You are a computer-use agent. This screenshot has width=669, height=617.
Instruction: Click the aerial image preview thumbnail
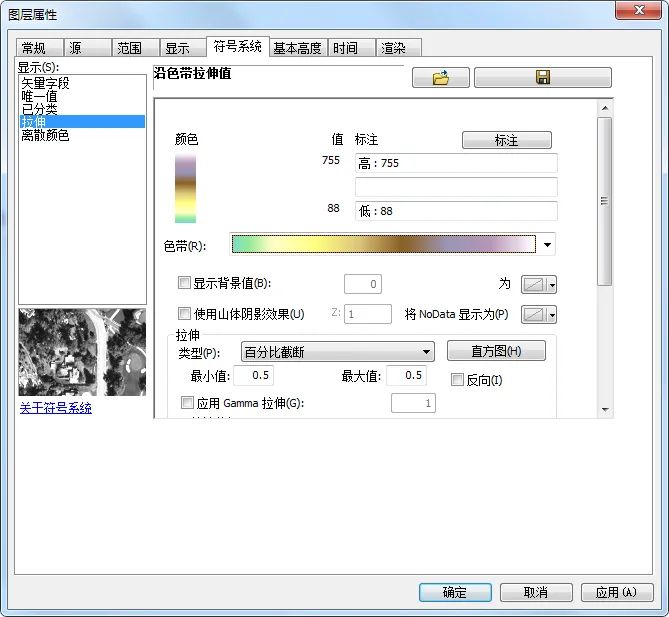click(82, 352)
